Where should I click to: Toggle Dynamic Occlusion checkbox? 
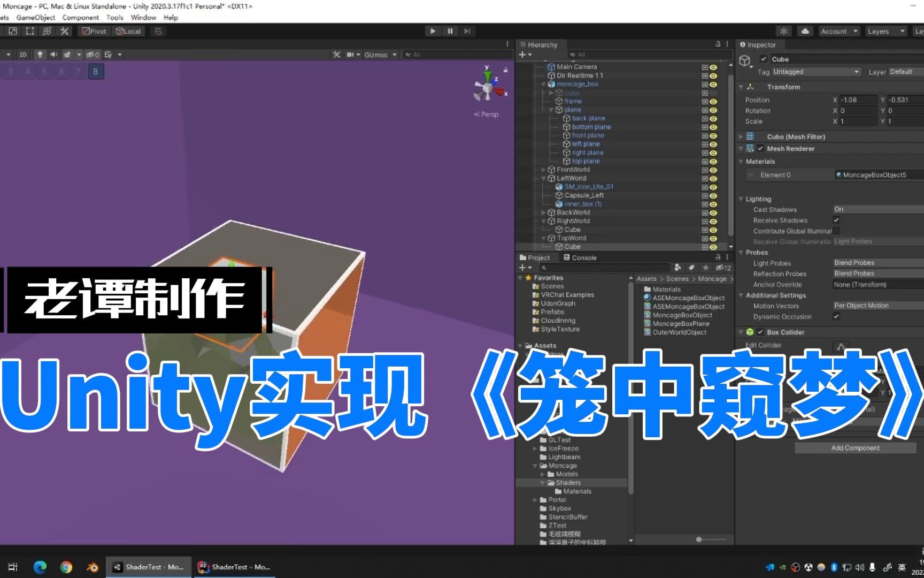(x=836, y=316)
